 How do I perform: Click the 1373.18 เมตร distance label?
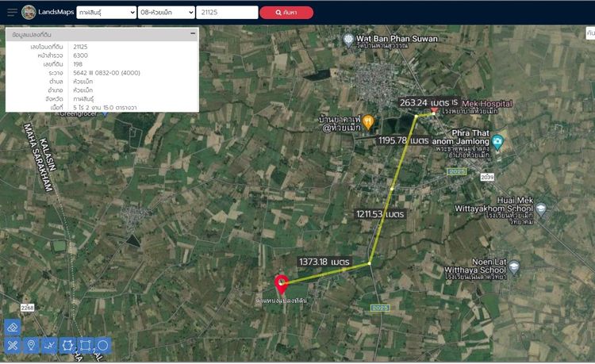coord(324,262)
